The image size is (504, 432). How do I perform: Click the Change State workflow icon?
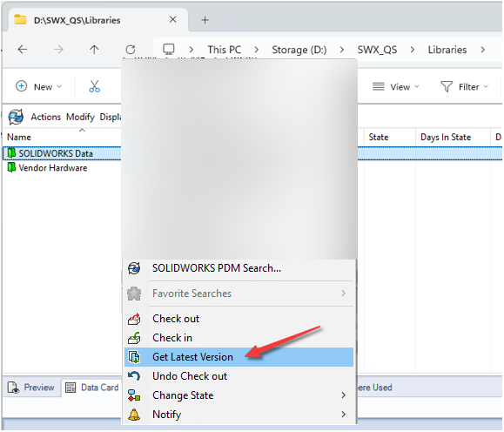click(134, 395)
